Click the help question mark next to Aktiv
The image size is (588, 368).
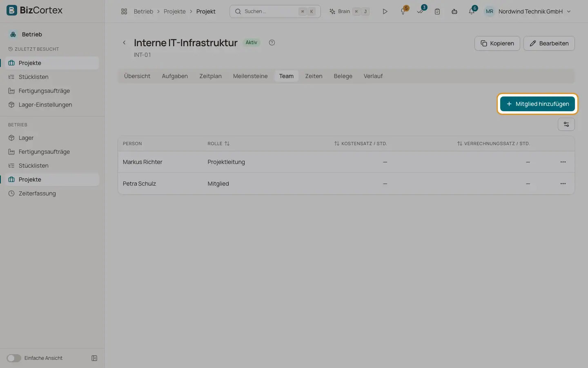(x=272, y=43)
